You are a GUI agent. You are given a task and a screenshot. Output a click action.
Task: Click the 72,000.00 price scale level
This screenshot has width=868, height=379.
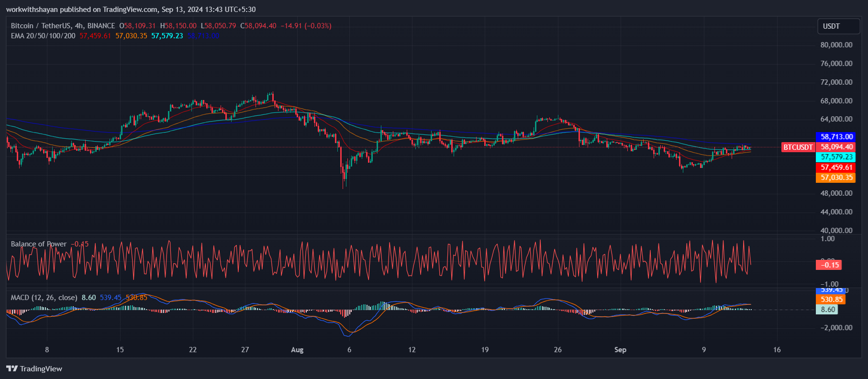point(836,82)
